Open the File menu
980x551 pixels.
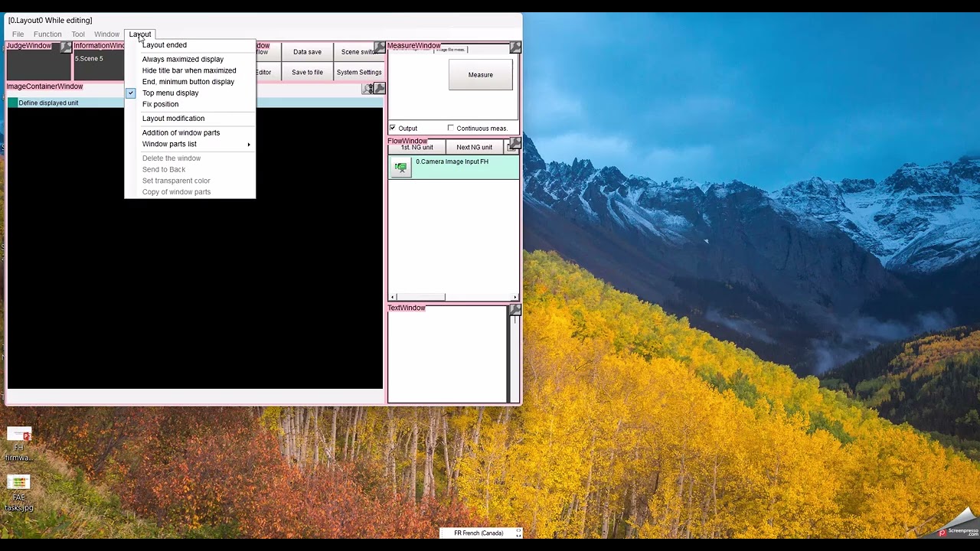click(x=18, y=34)
